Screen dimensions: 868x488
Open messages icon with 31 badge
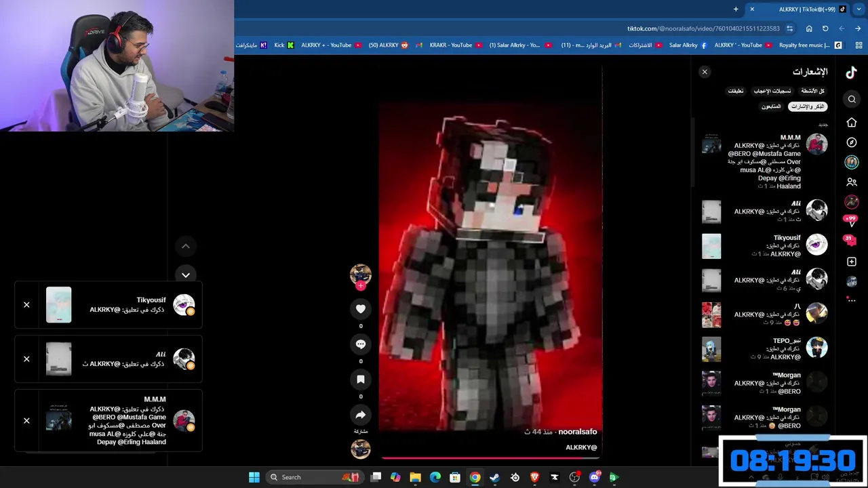coord(850,240)
